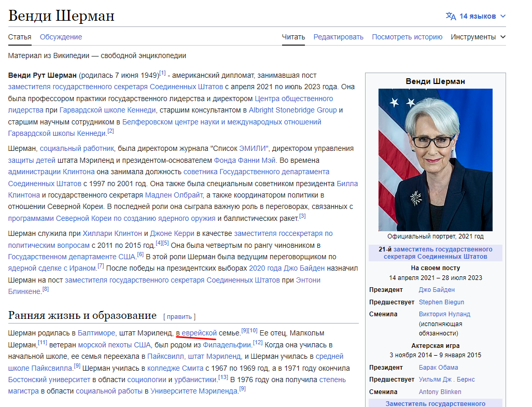This screenshot has width=532, height=407.
Task: Open Посмотреть историю page history
Action: (x=407, y=37)
